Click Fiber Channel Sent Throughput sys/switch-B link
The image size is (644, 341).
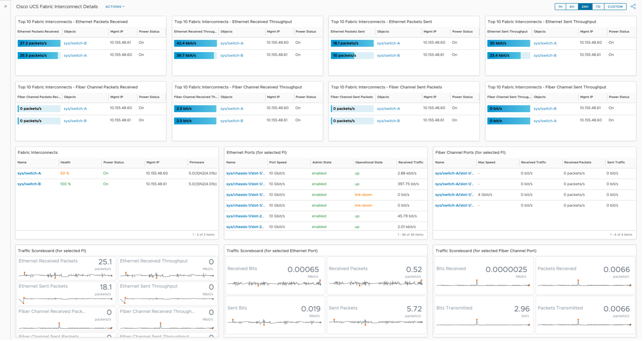545,109
